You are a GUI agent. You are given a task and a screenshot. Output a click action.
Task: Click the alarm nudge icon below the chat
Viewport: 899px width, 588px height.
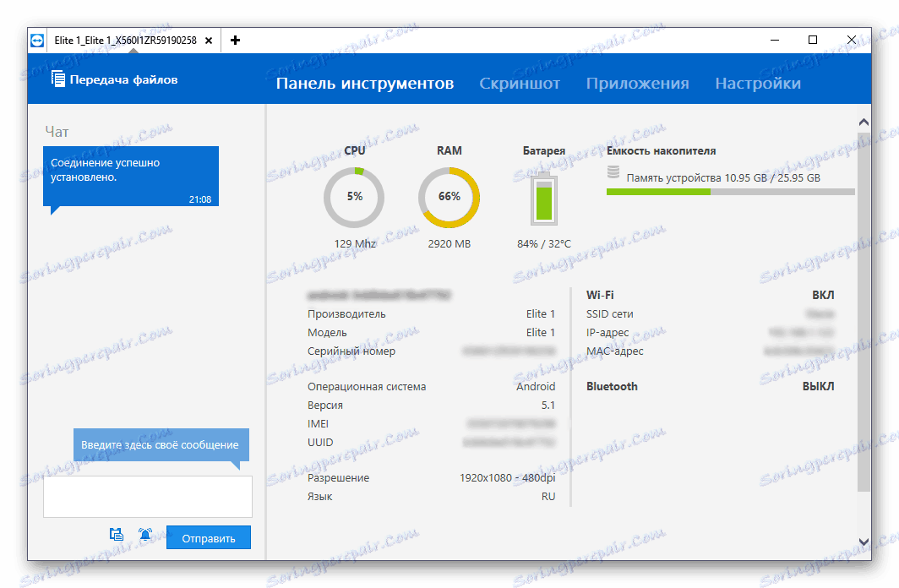coord(145,534)
